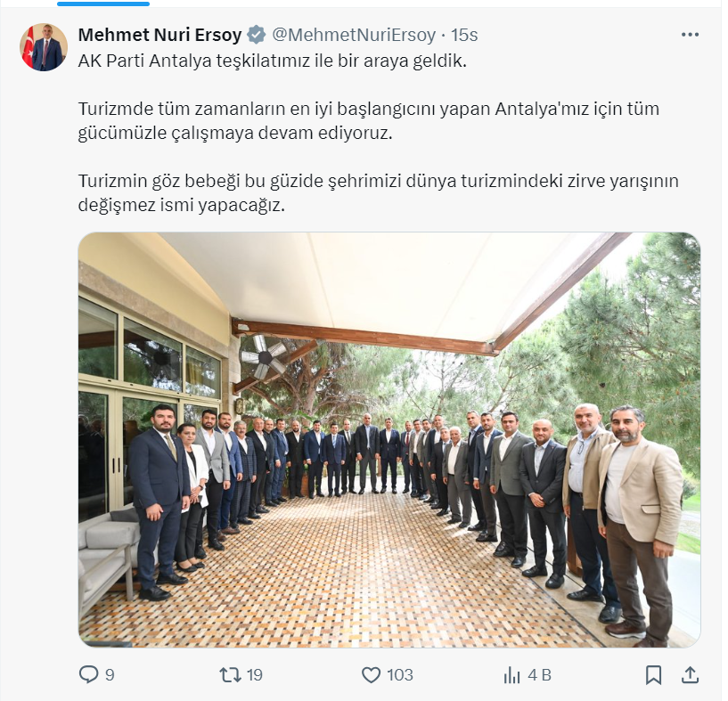Click the reply count 9

coord(110,674)
